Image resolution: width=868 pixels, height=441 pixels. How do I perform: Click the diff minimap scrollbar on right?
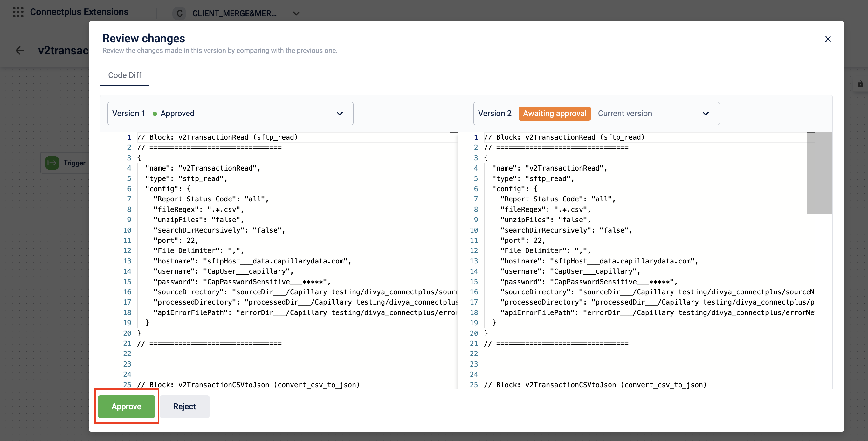click(823, 173)
